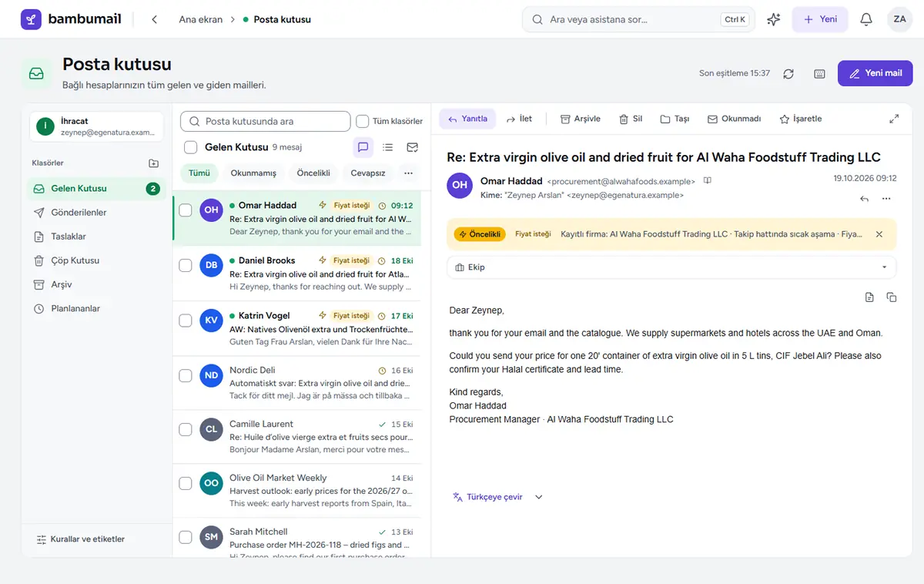Open the notifications bell

866,19
